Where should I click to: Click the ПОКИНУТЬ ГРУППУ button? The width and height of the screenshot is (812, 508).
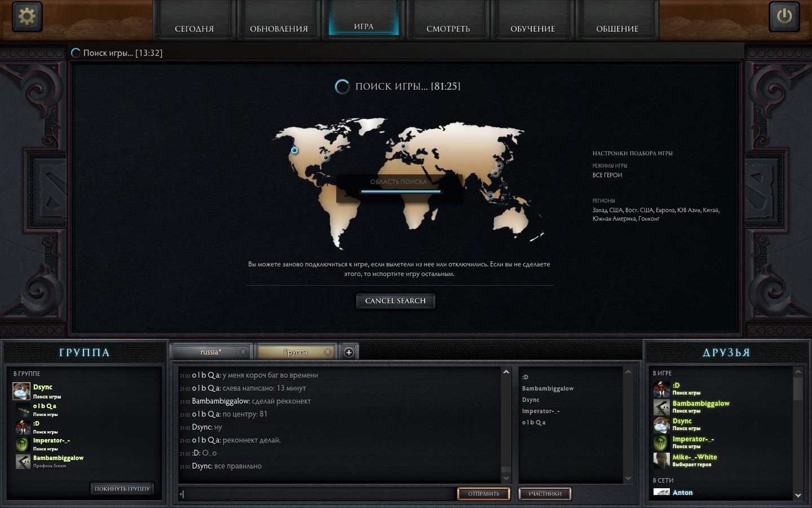(122, 489)
